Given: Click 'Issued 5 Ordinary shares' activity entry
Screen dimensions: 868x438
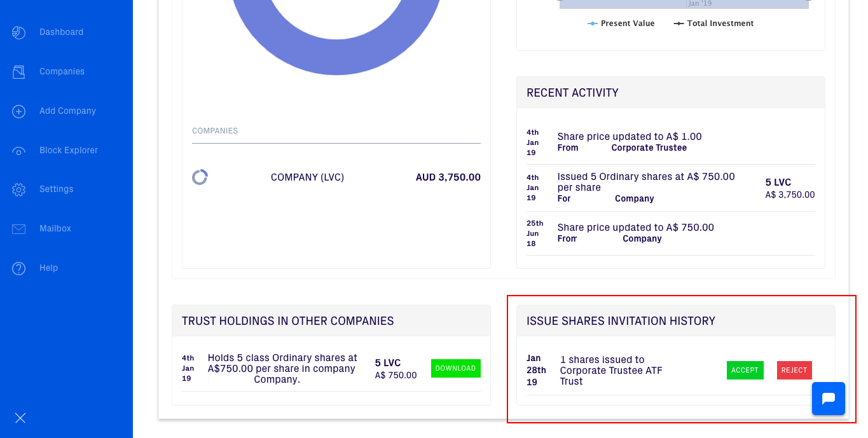Looking at the screenshot, I should coord(646,182).
